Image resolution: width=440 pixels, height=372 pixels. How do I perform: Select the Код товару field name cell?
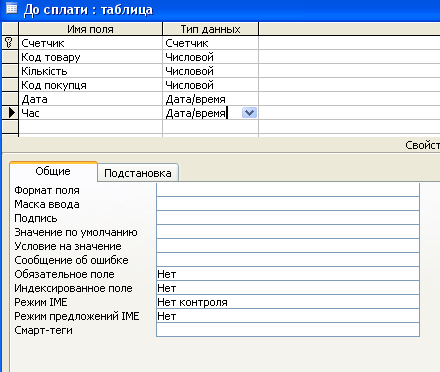91,57
